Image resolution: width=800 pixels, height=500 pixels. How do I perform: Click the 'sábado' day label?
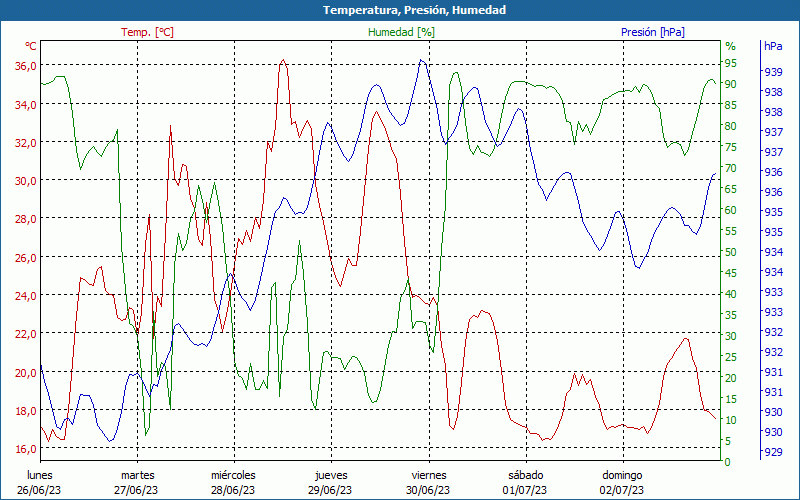point(526,475)
